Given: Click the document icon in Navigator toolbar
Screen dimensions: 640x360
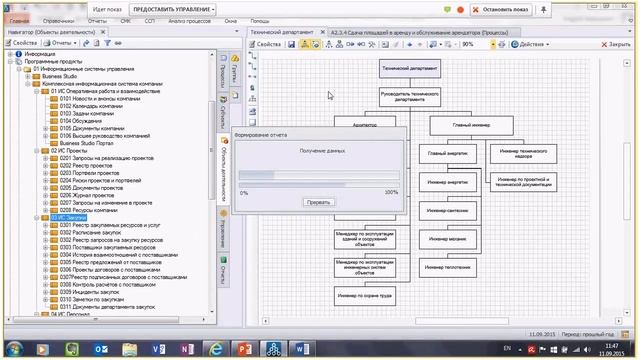Looking at the screenshot, I should (96, 43).
